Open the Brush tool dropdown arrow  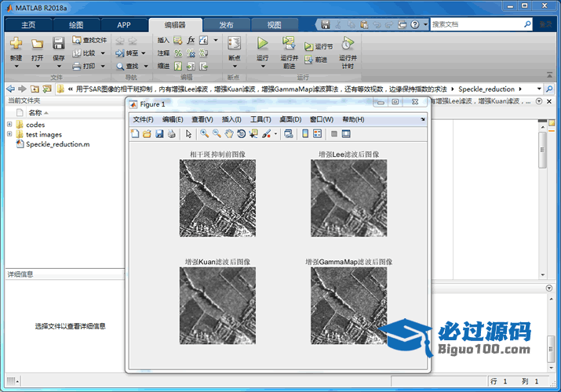[275, 134]
